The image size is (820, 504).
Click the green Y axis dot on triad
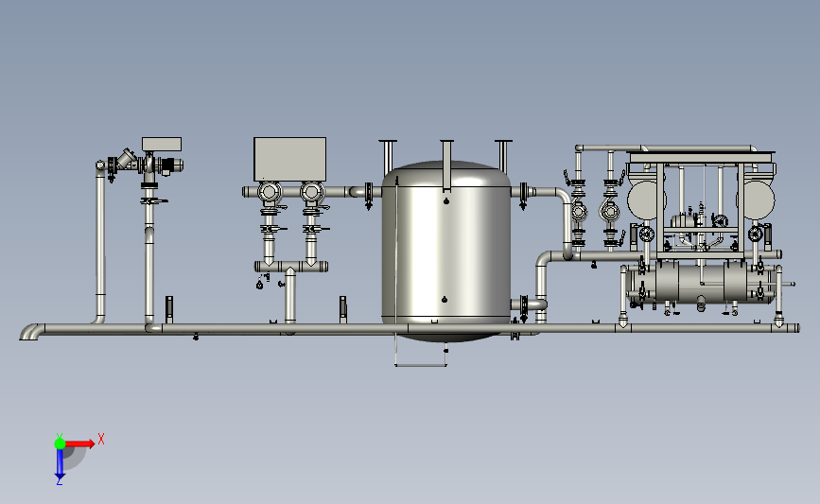click(60, 443)
